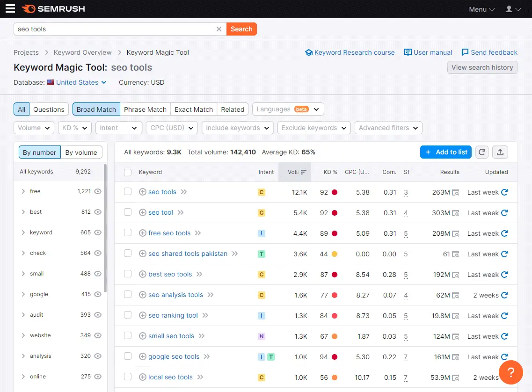
Task: Open the Exclude keywords dropdown
Action: (314, 128)
